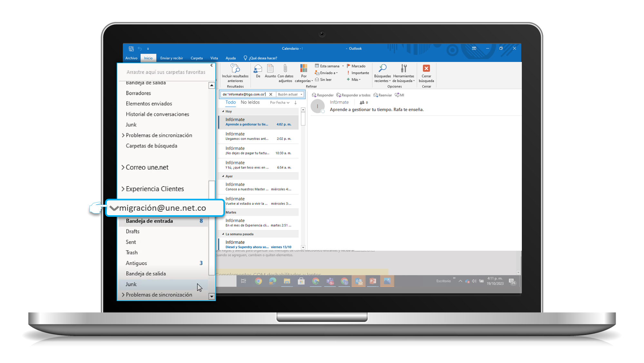This screenshot has height=363, width=644.
Task: Click folder pane scroll down arrow
Action: pos(212,296)
